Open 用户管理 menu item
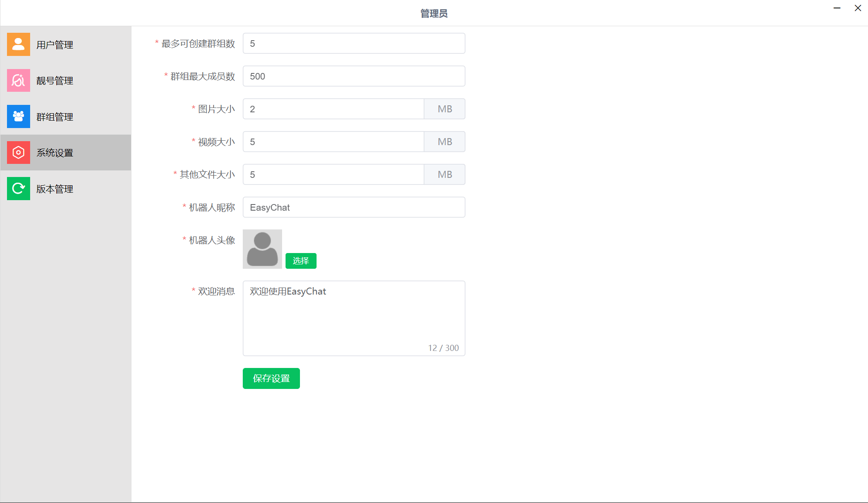Image resolution: width=868 pixels, height=503 pixels. click(55, 45)
